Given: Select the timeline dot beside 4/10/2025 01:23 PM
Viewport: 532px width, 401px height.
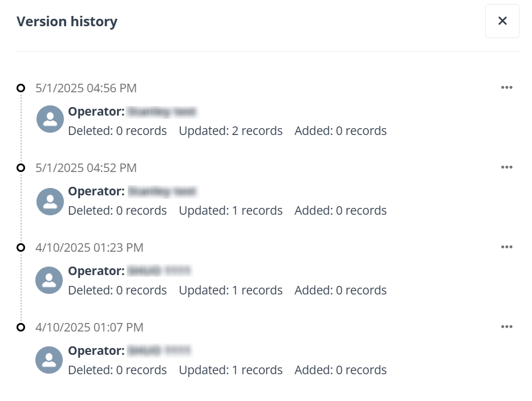Looking at the screenshot, I should [21, 247].
